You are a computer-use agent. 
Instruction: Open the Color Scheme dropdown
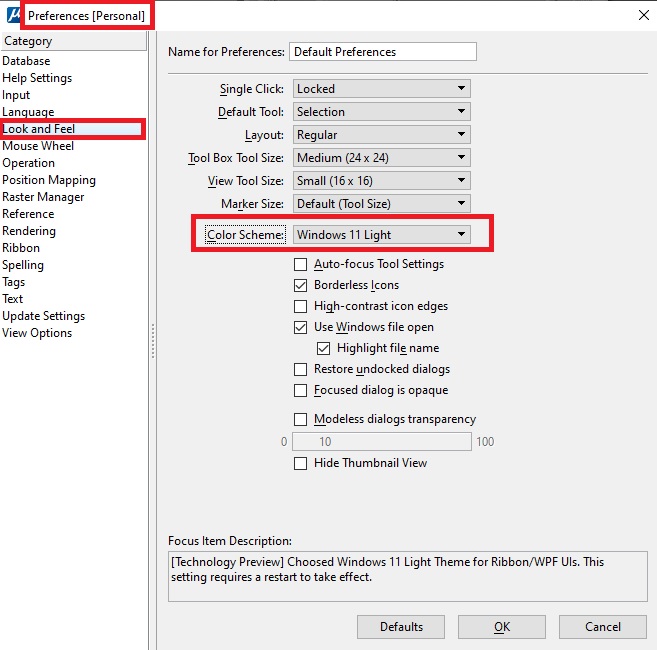tap(382, 235)
